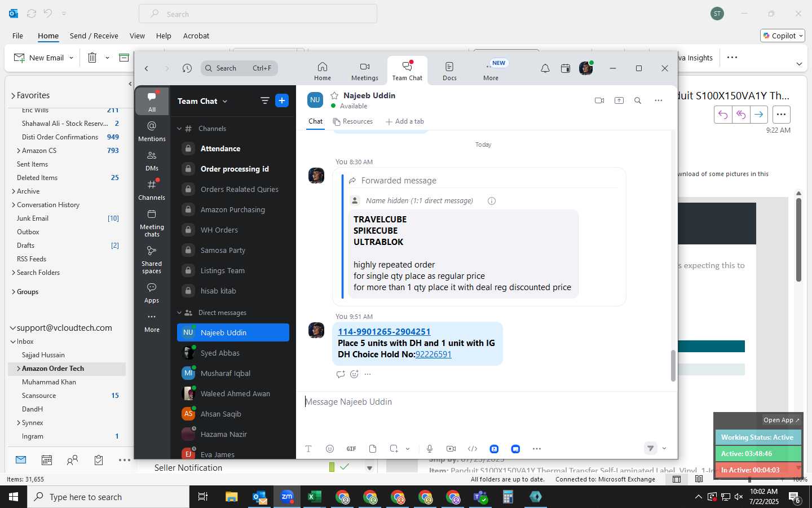Open chat header more options menu
Image resolution: width=812 pixels, height=508 pixels.
(x=658, y=100)
